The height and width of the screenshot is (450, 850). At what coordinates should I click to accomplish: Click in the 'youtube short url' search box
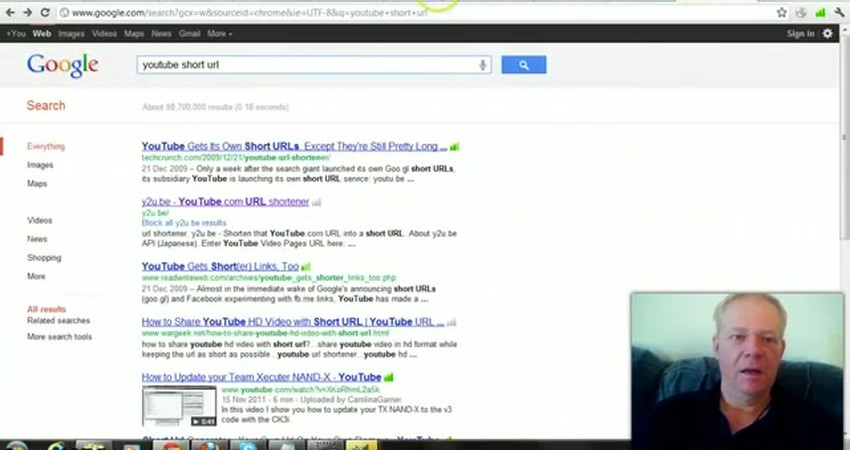[305, 65]
